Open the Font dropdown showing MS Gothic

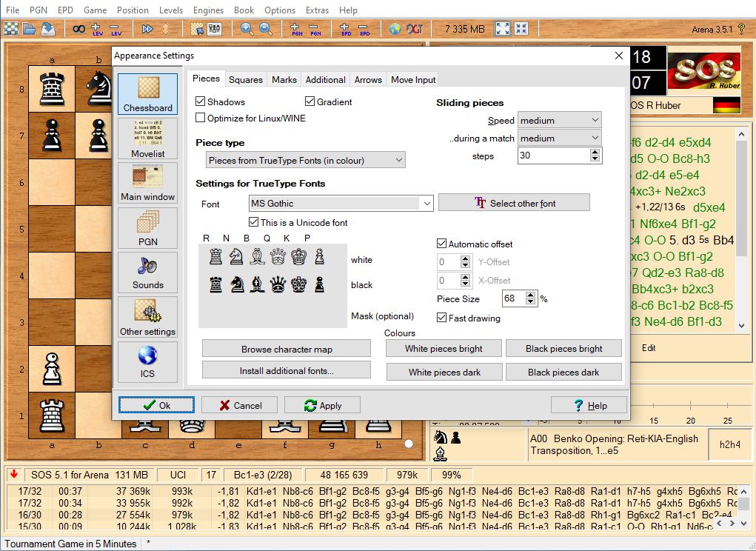point(341,204)
